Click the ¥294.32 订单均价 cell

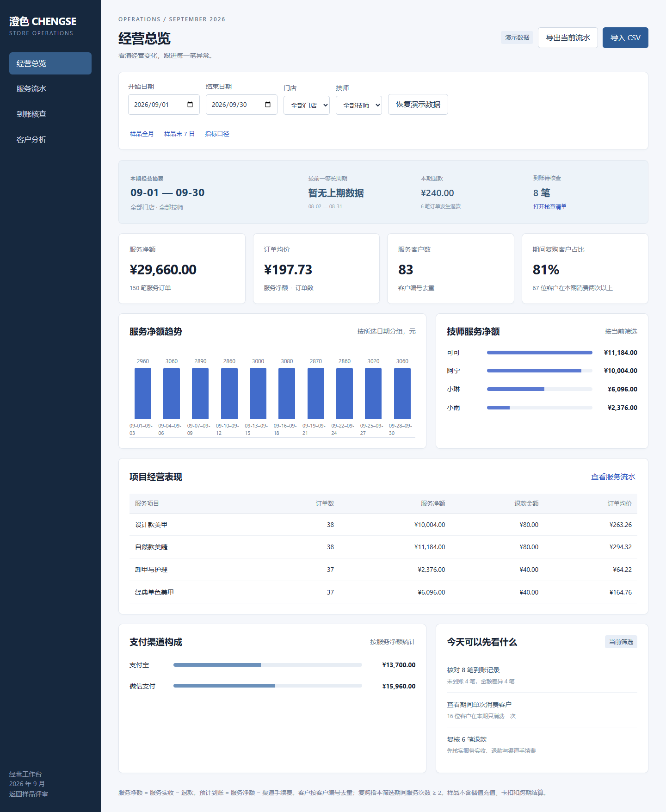[x=621, y=547]
